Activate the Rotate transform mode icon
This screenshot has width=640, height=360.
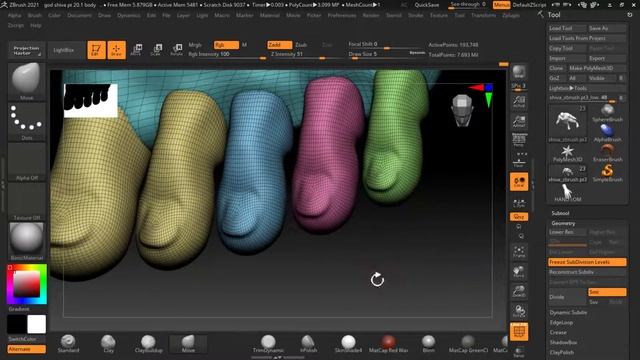click(177, 50)
